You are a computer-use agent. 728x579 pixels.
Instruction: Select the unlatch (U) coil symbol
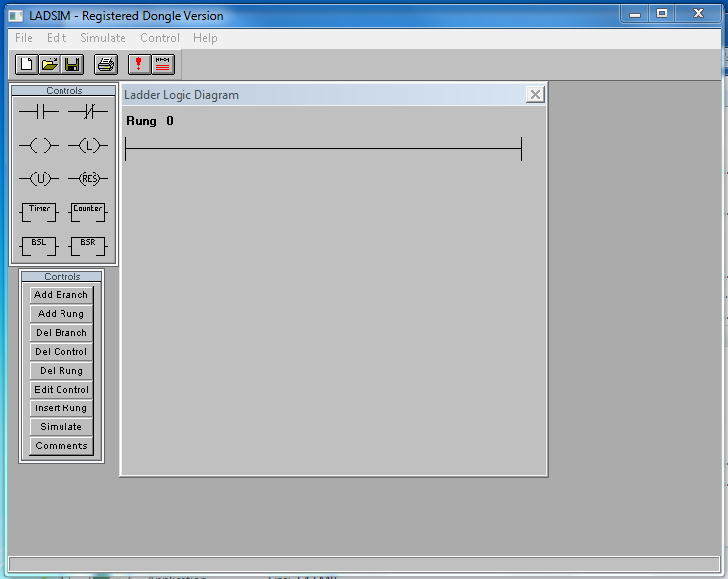[x=39, y=178]
